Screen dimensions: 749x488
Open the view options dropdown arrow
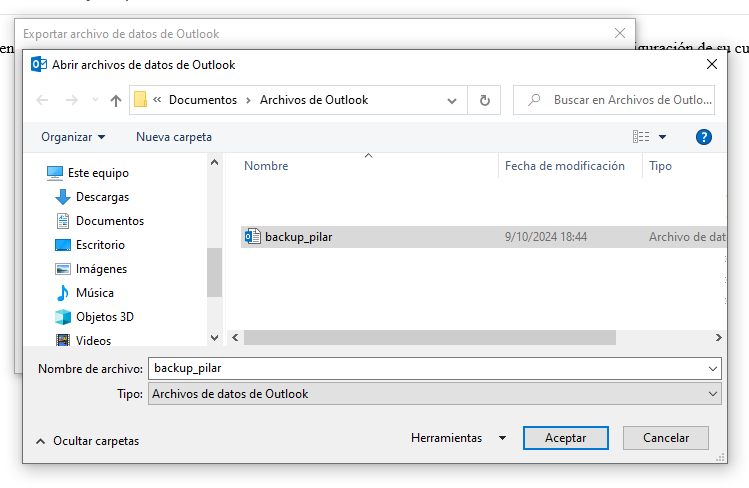(663, 137)
